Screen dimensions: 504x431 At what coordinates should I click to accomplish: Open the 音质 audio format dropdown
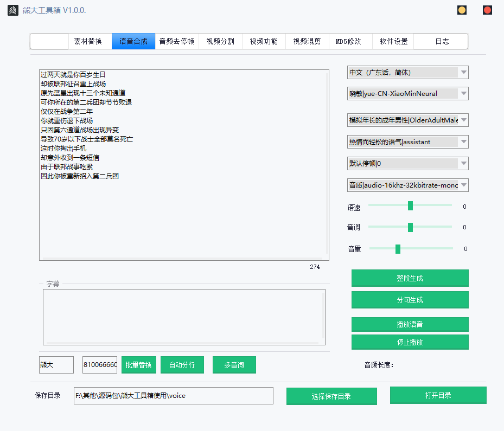[407, 185]
